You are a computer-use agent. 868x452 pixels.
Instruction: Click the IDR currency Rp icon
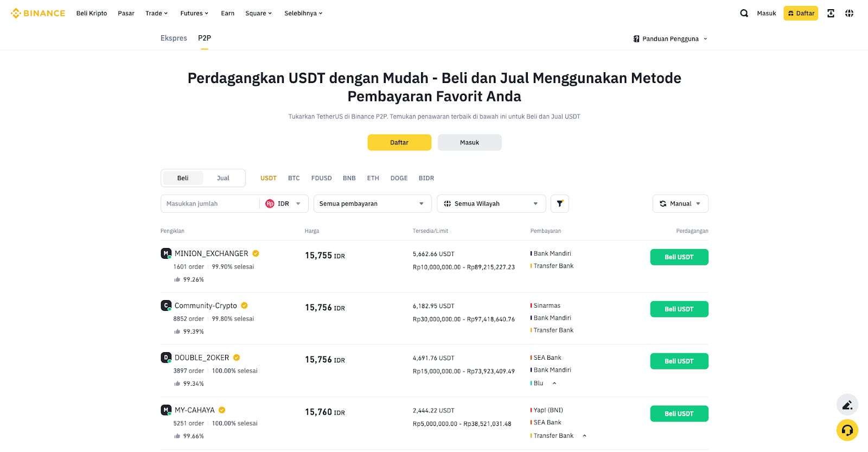pos(270,203)
